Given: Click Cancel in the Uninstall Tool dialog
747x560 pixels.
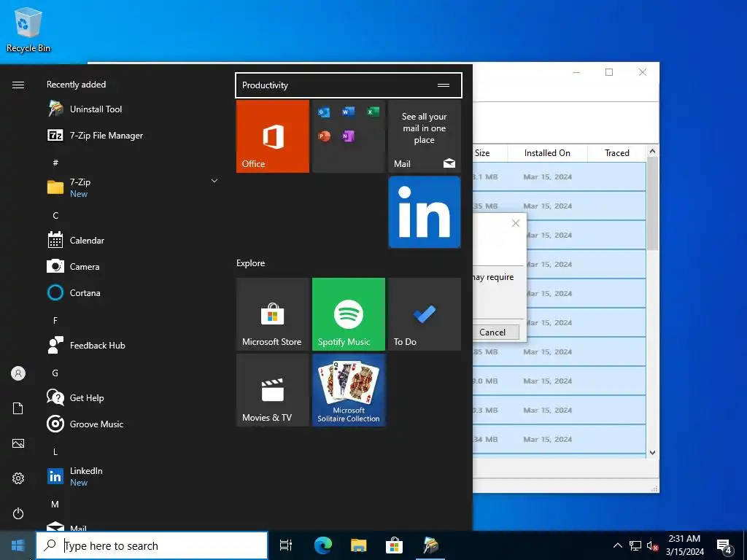Looking at the screenshot, I should click(492, 332).
